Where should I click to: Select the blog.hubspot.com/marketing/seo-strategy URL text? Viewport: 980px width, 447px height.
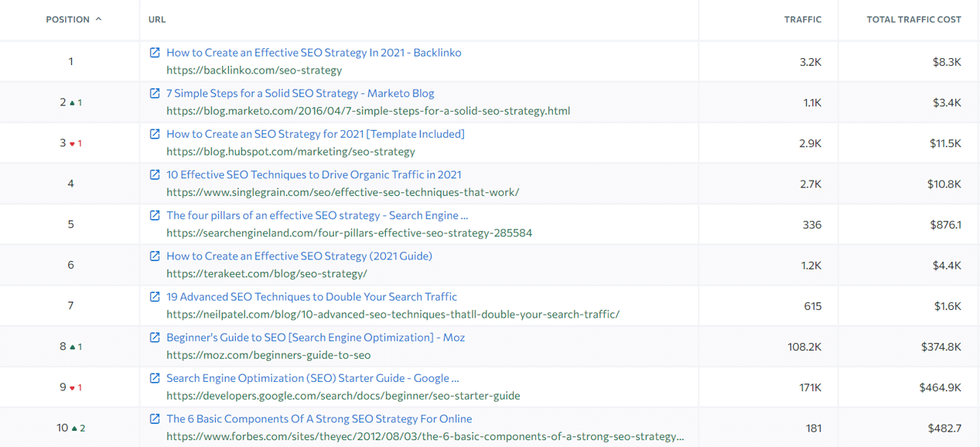(291, 152)
